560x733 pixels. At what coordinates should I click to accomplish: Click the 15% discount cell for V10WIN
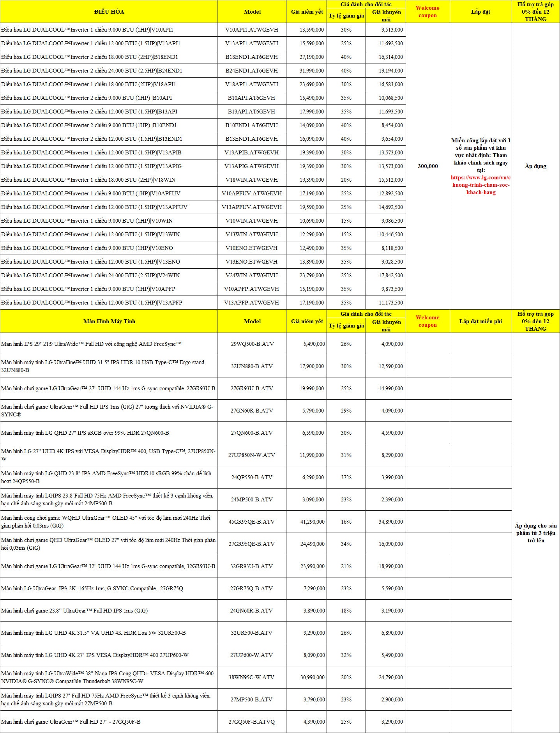346,221
